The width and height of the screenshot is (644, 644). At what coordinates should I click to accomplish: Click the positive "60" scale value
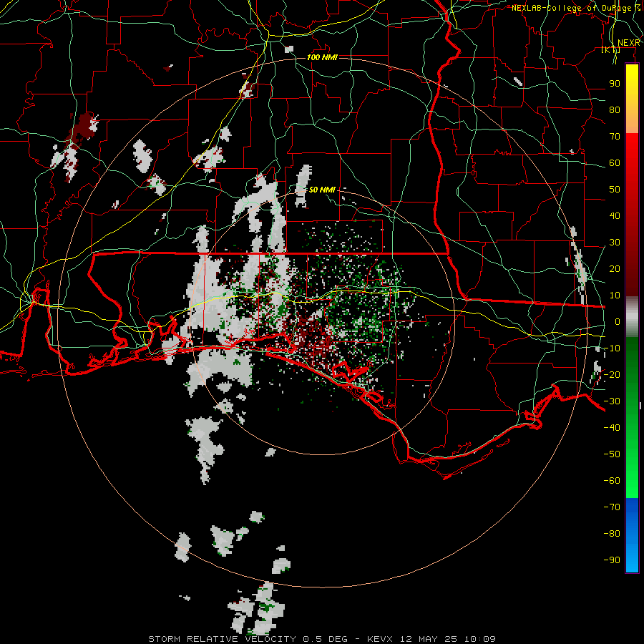pos(615,163)
